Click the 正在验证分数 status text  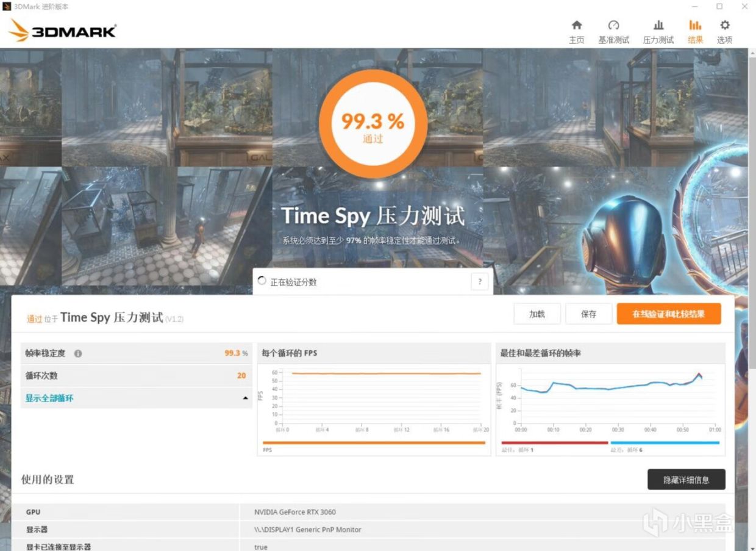pos(293,283)
